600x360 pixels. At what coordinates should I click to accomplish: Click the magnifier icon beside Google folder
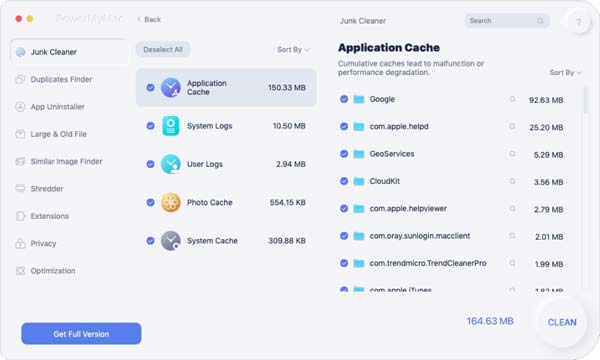(x=512, y=99)
